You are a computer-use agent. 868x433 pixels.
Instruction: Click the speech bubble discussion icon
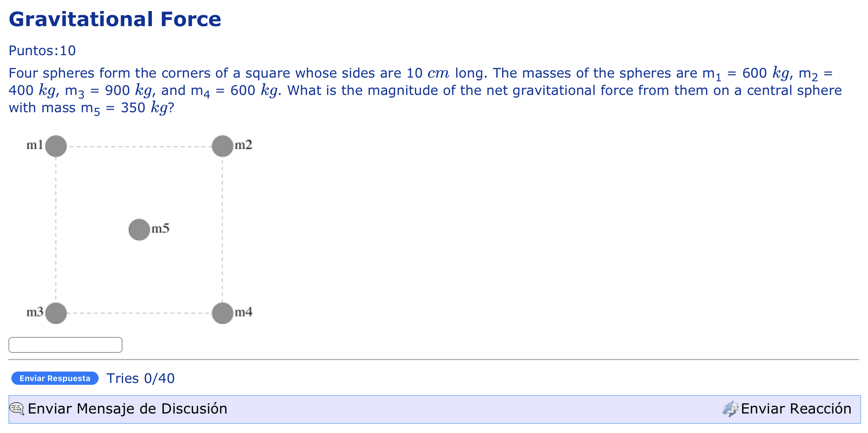click(16, 408)
